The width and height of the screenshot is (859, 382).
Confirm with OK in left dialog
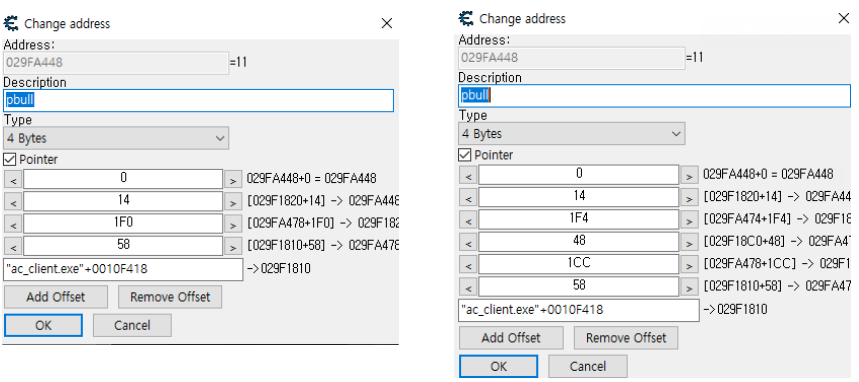click(43, 325)
